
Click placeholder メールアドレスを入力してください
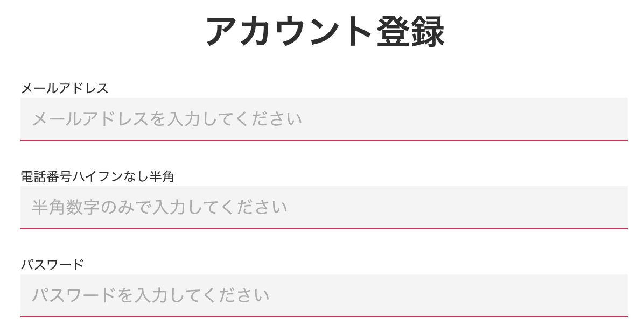click(167, 119)
